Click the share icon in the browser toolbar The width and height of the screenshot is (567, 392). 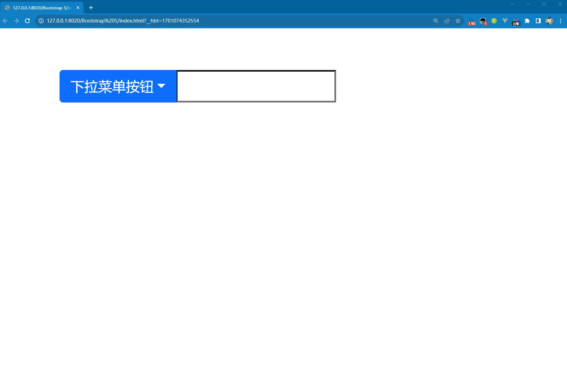pos(447,21)
